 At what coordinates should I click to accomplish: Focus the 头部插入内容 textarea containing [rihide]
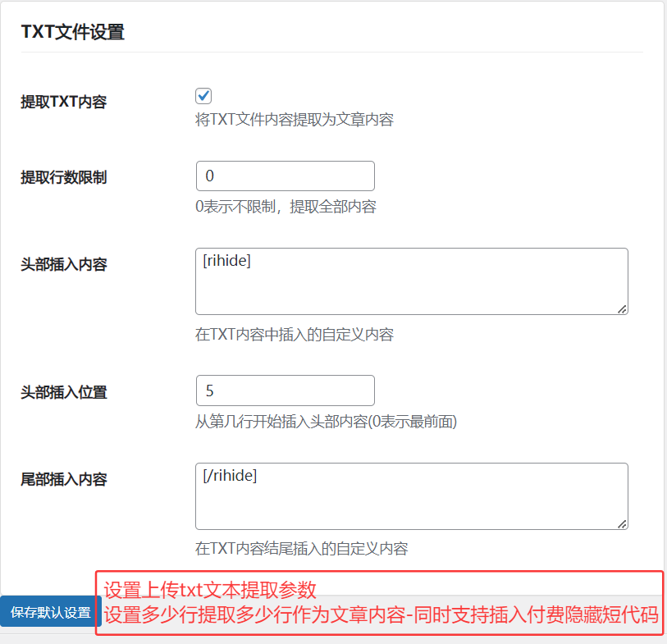tap(410, 281)
